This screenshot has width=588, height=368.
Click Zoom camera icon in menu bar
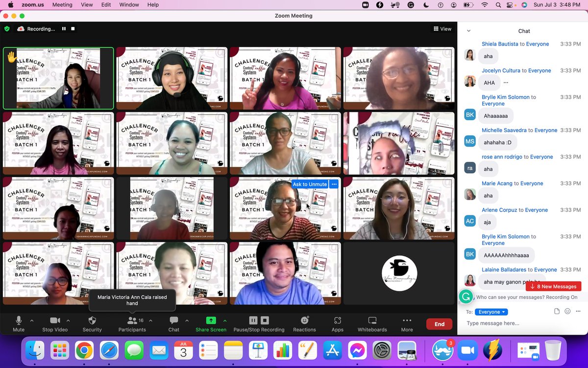tap(366, 4)
